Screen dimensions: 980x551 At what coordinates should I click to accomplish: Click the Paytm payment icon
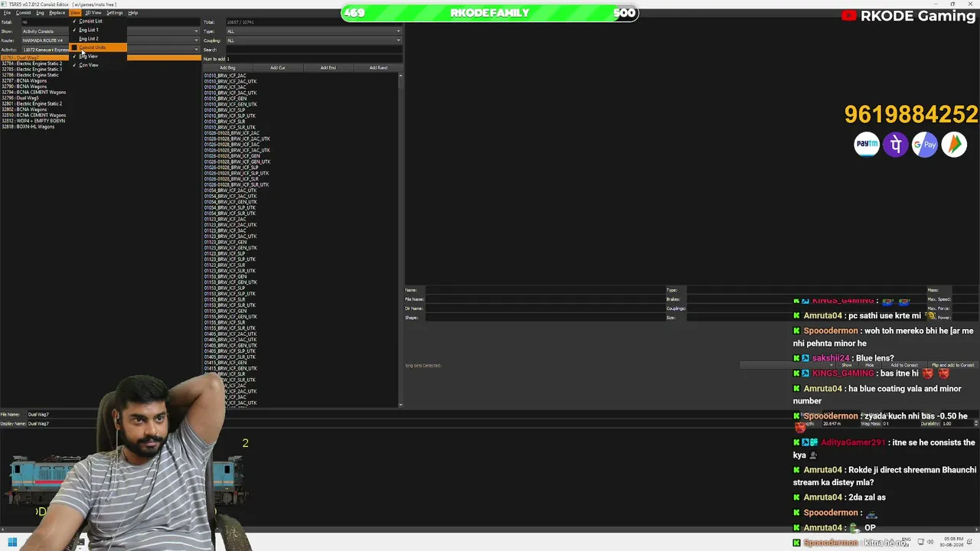point(867,144)
